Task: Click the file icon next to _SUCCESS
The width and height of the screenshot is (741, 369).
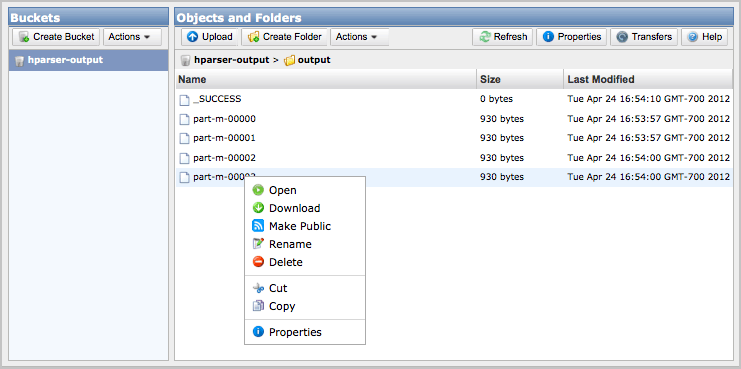Action: pos(184,100)
